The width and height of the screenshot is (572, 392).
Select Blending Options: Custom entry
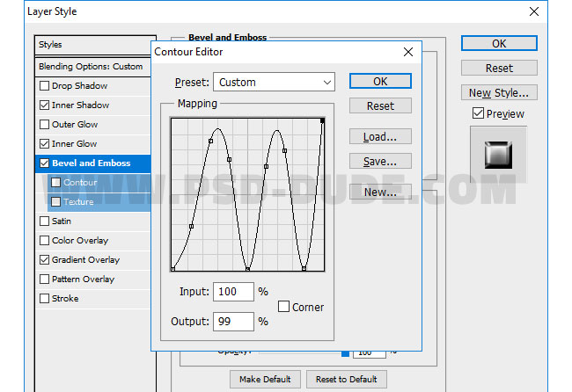point(91,67)
